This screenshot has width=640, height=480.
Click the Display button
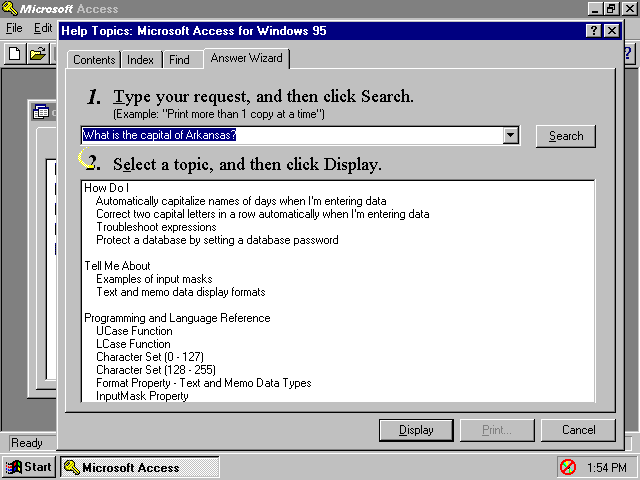click(416, 430)
